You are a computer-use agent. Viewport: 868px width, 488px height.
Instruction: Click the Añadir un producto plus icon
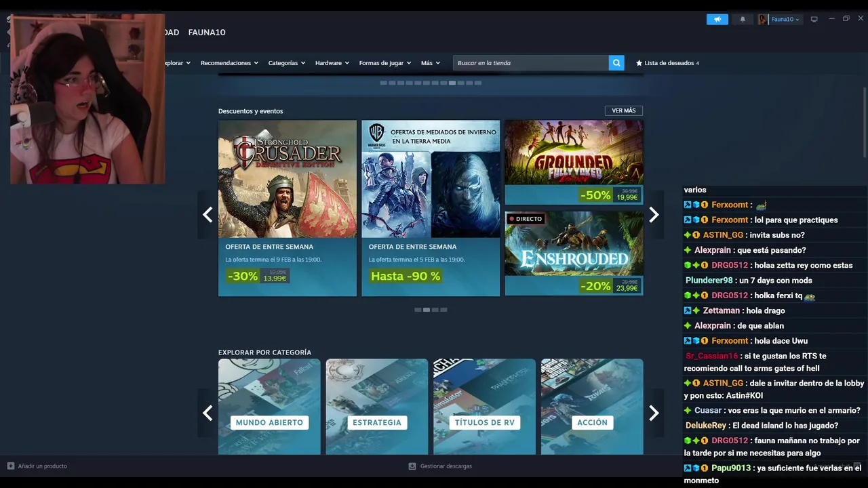point(10,466)
